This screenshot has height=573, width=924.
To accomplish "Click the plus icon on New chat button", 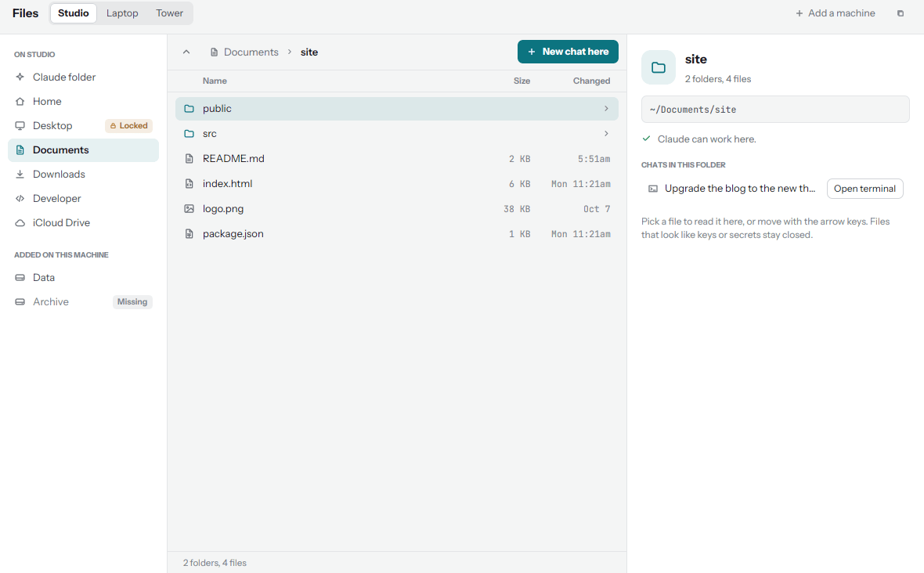I will coord(532,52).
